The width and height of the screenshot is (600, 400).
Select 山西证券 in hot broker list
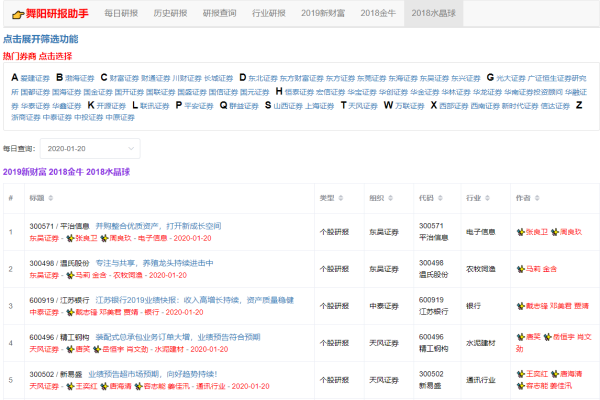click(288, 106)
